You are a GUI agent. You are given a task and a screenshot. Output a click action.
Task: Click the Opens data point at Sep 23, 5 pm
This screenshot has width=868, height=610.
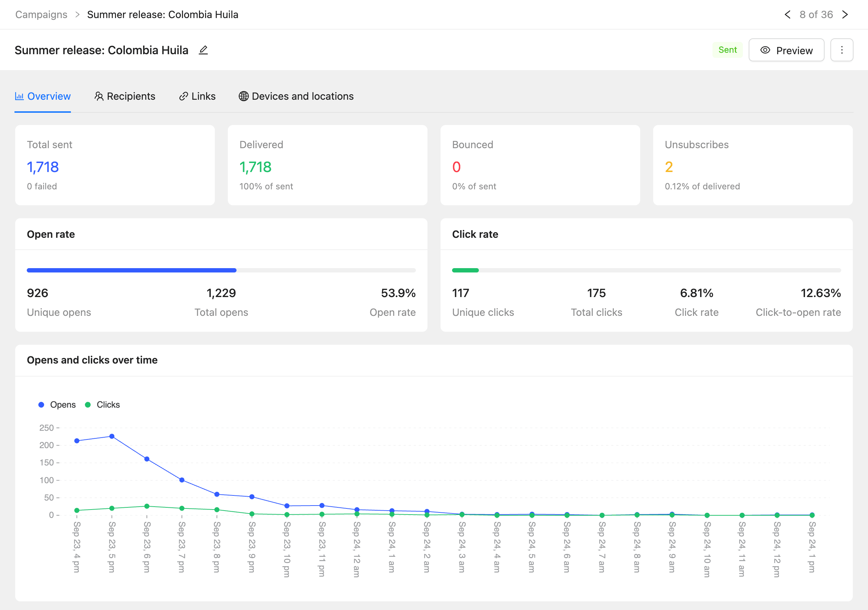[x=112, y=436]
